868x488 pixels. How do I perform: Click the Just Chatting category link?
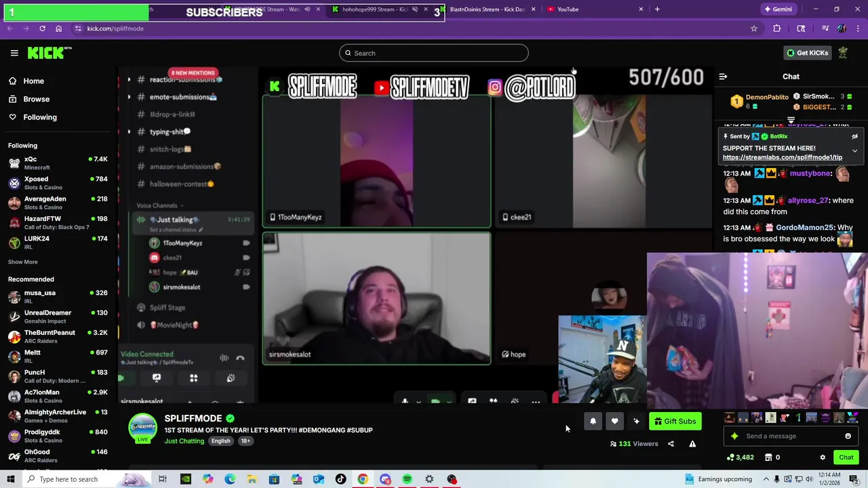(x=184, y=441)
